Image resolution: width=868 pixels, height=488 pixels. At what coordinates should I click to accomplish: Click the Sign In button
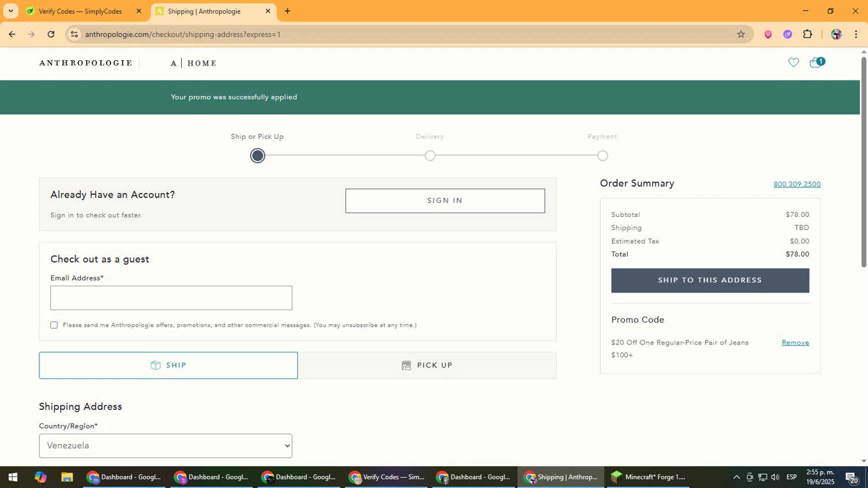tap(445, 201)
